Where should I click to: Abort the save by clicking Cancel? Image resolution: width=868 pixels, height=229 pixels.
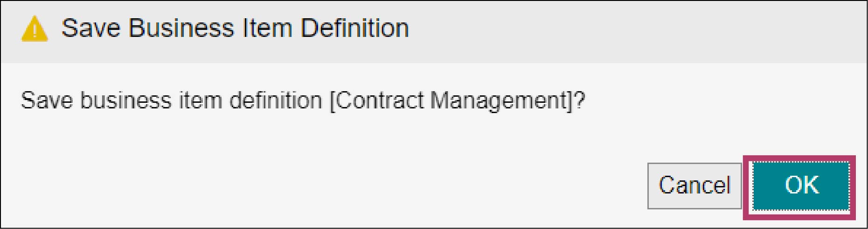pos(694,186)
